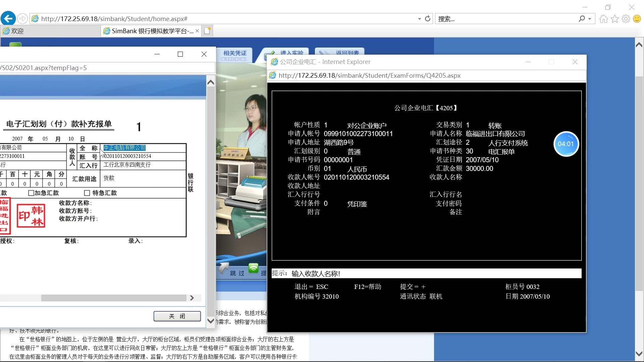This screenshot has width=644, height=362.
Task: Click the 退出 = ESC label
Action: pos(311,287)
